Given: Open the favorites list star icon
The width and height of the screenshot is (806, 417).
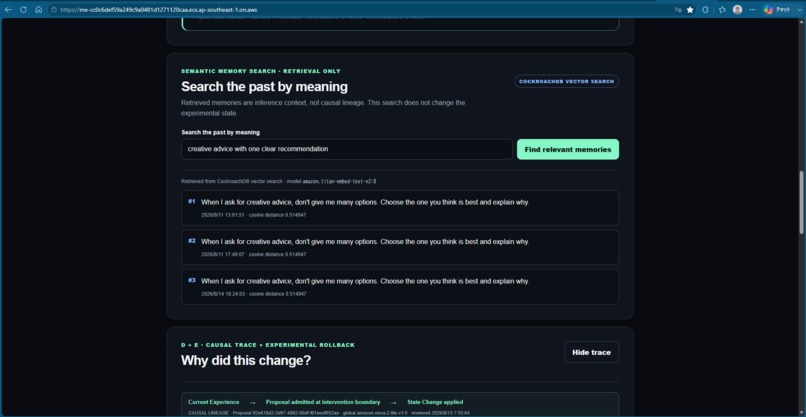Looking at the screenshot, I should (722, 9).
